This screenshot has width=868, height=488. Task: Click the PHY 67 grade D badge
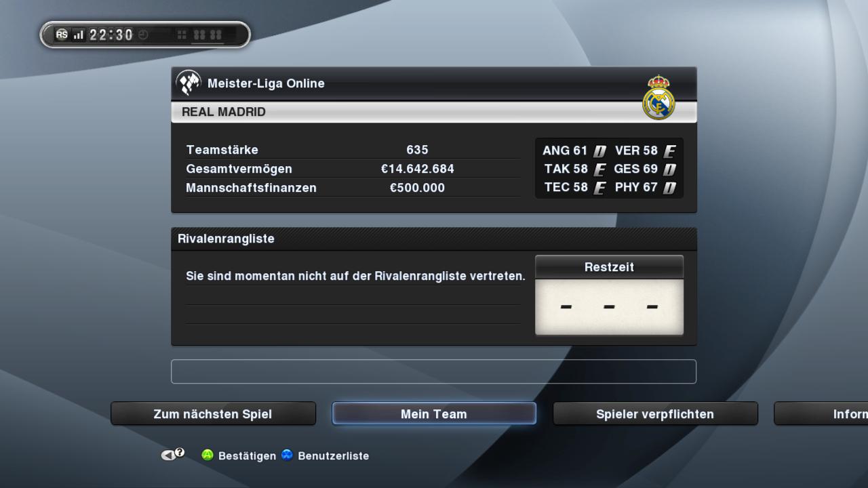(669, 188)
